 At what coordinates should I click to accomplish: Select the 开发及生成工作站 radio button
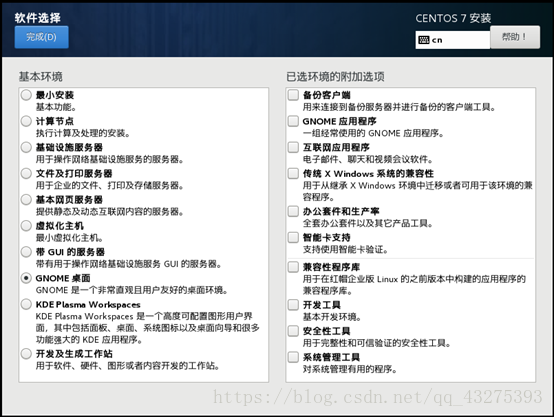(x=26, y=354)
